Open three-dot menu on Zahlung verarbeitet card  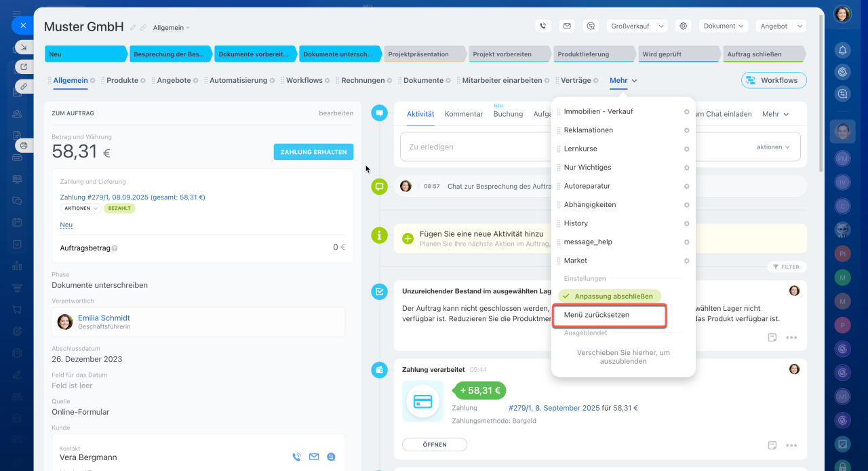[791, 445]
